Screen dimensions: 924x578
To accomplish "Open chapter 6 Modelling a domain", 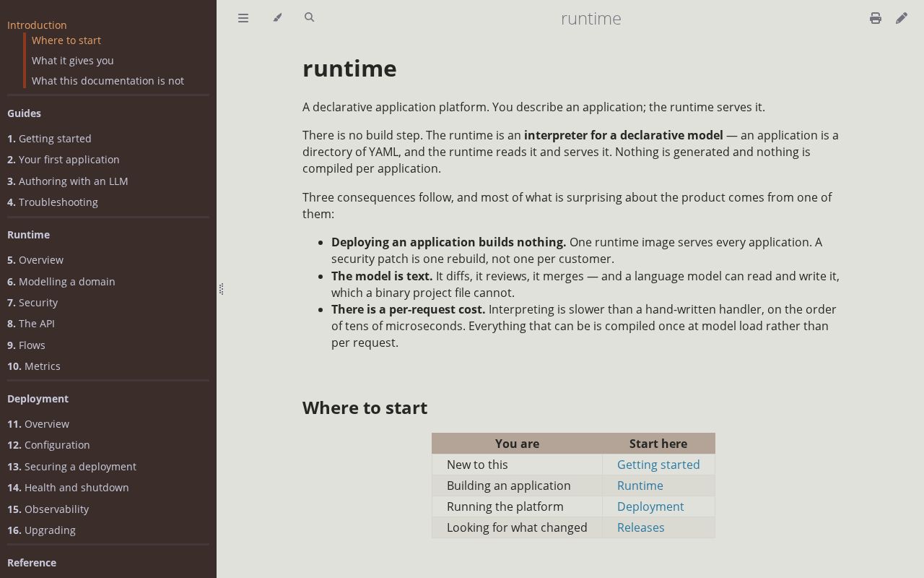I will coord(61,282).
